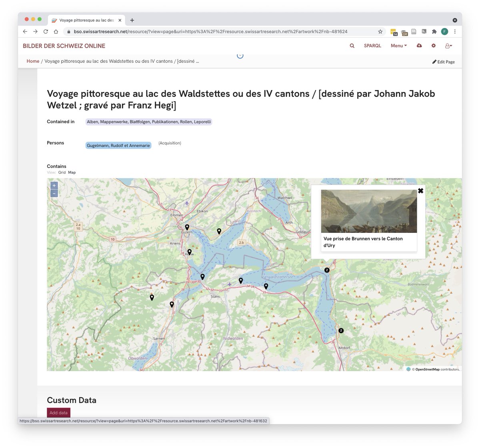The height and width of the screenshot is (448, 480).
Task: Close the Voyage pittoresque tab
Action: pyautogui.click(x=120, y=20)
